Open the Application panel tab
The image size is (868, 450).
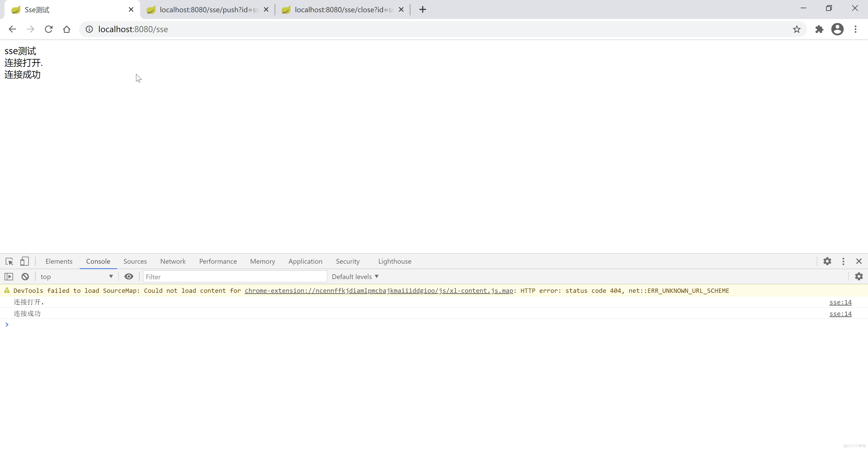(x=305, y=261)
